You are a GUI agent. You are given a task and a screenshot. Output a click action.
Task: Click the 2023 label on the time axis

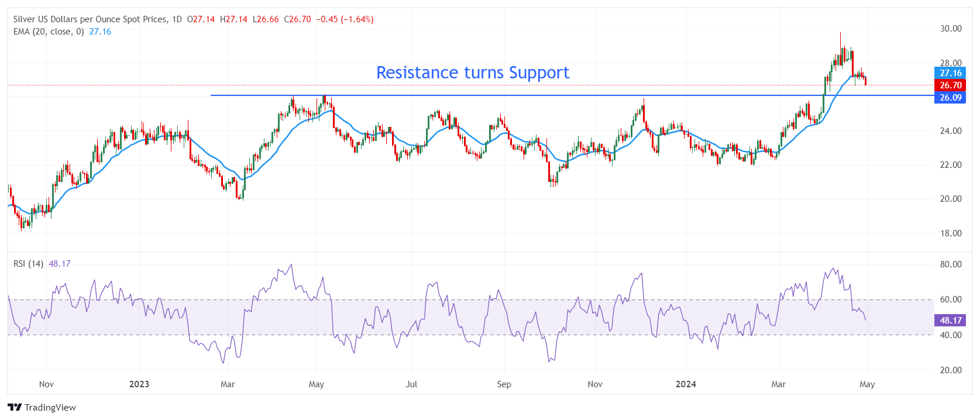coord(139,384)
